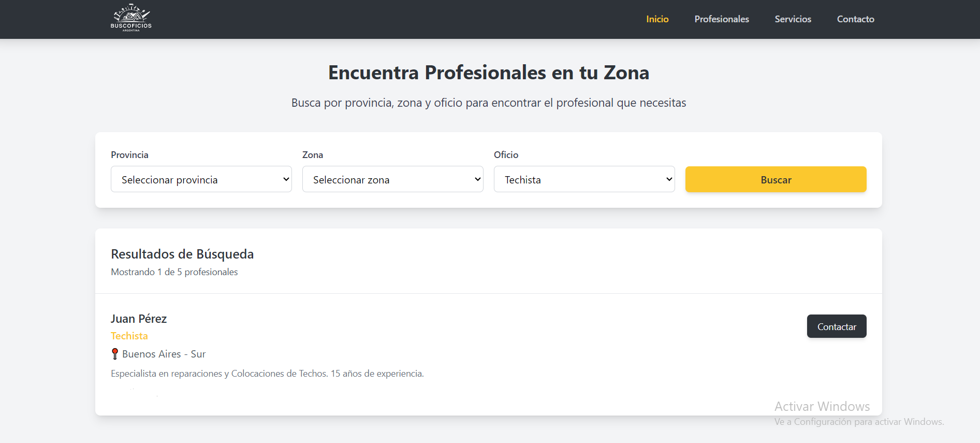Click the Resultados de Búsqueda heading
The width and height of the screenshot is (980, 443).
(182, 254)
